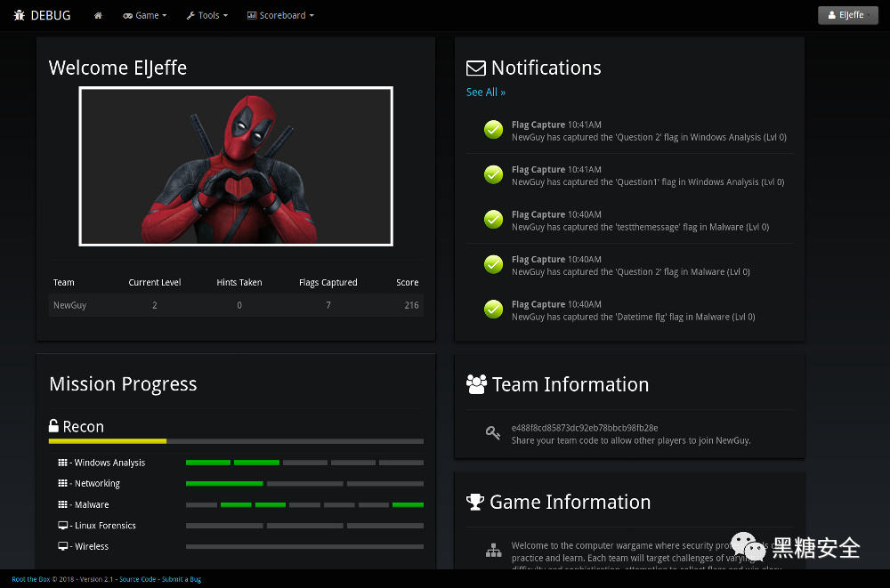Select the Wireless box label
Viewport: 890px width, 588px height.
coord(92,546)
